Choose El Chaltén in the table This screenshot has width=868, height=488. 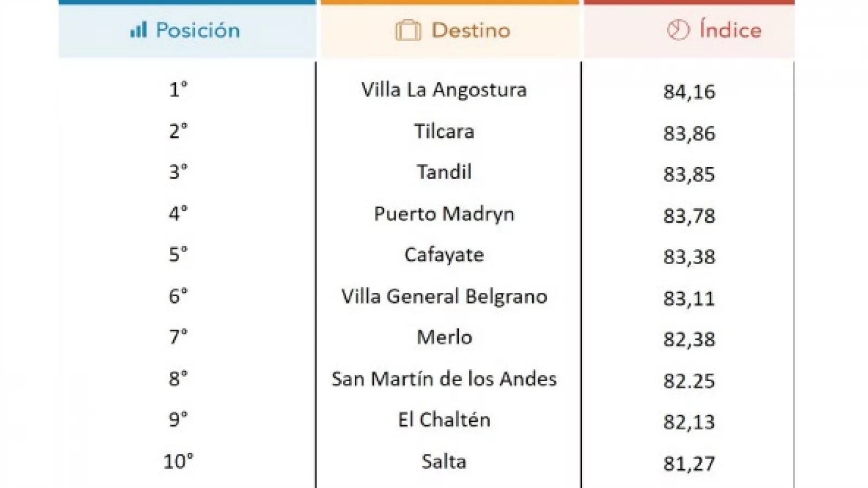tap(444, 420)
